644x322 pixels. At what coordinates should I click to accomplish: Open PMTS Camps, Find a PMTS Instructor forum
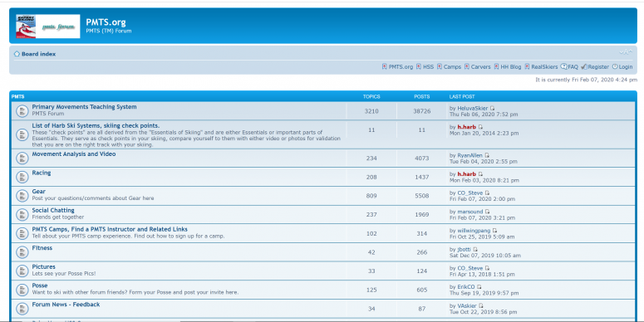pos(110,229)
